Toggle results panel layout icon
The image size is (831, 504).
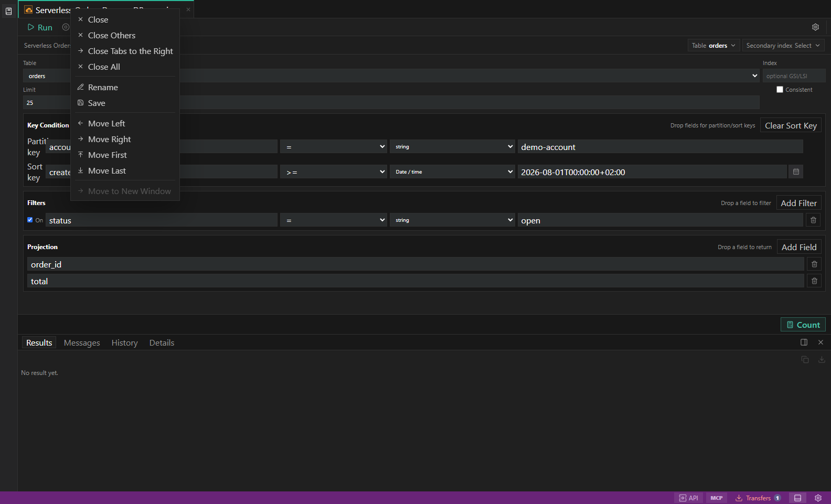(x=804, y=342)
